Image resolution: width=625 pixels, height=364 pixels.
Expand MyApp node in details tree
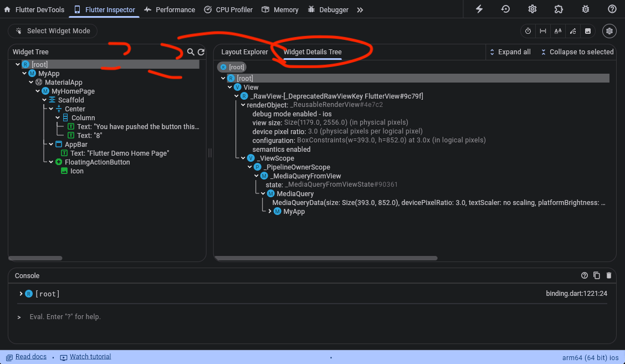pyautogui.click(x=270, y=211)
